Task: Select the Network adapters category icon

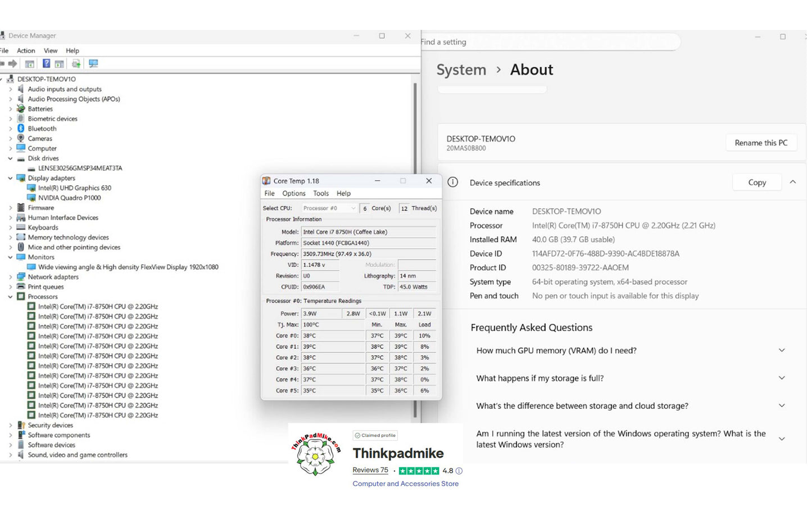Action: (21, 277)
